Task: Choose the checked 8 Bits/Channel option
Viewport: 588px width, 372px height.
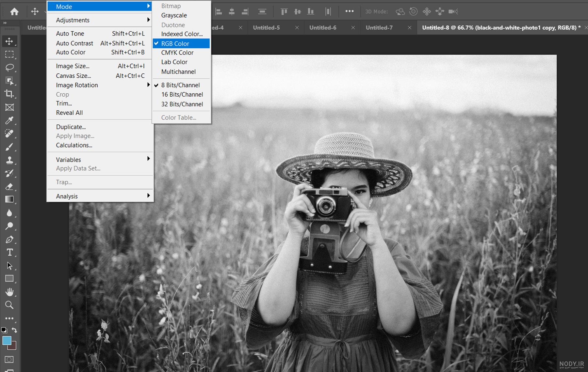Action: coord(181,85)
